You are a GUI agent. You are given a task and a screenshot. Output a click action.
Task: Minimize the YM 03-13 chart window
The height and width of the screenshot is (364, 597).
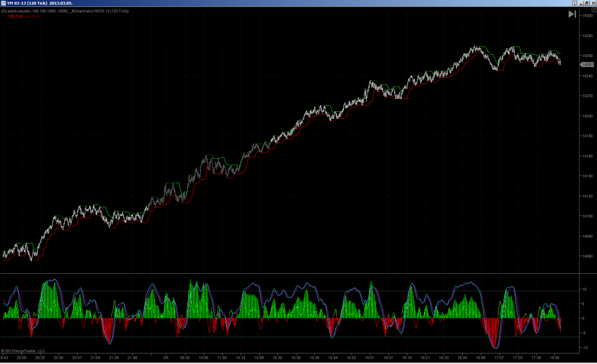581,3
